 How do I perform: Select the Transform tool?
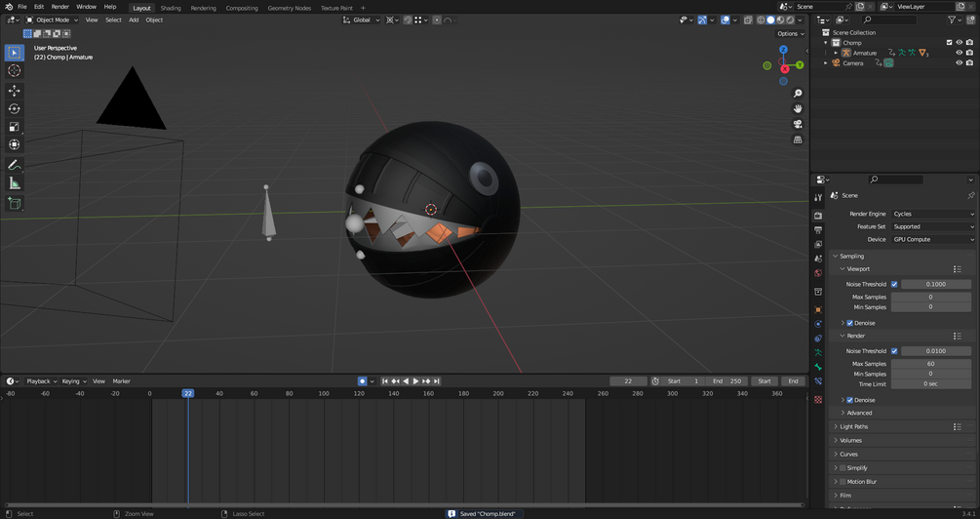[14, 144]
